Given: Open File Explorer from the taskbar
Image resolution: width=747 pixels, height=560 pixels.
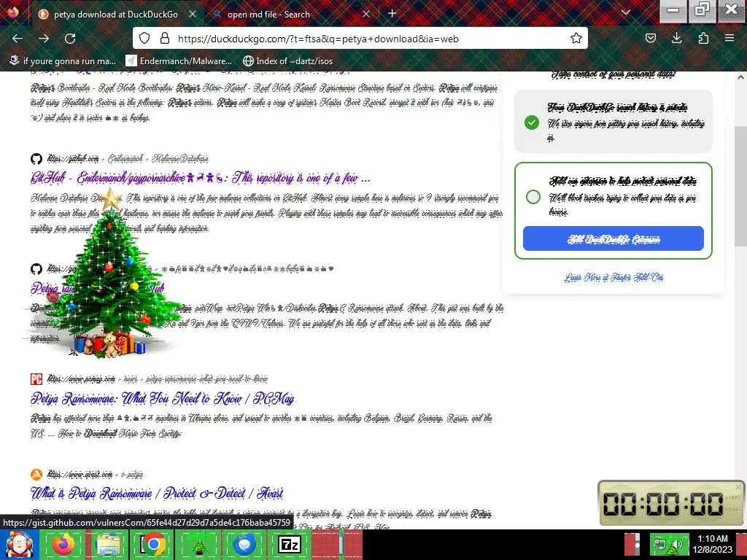Looking at the screenshot, I should coord(108,545).
